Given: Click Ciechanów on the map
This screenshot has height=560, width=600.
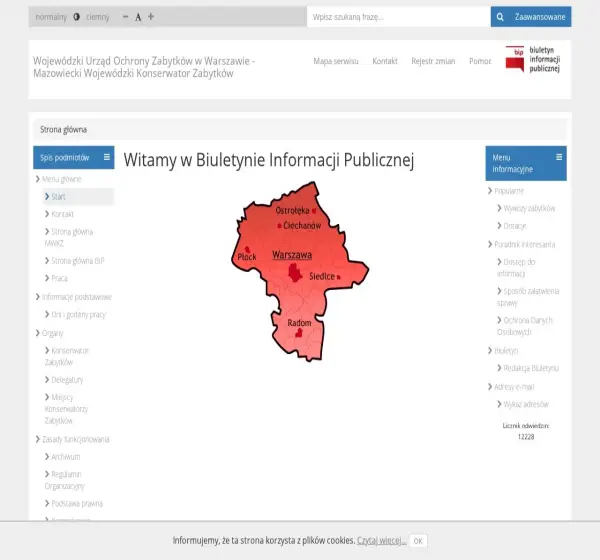Looking at the screenshot, I should tap(302, 225).
